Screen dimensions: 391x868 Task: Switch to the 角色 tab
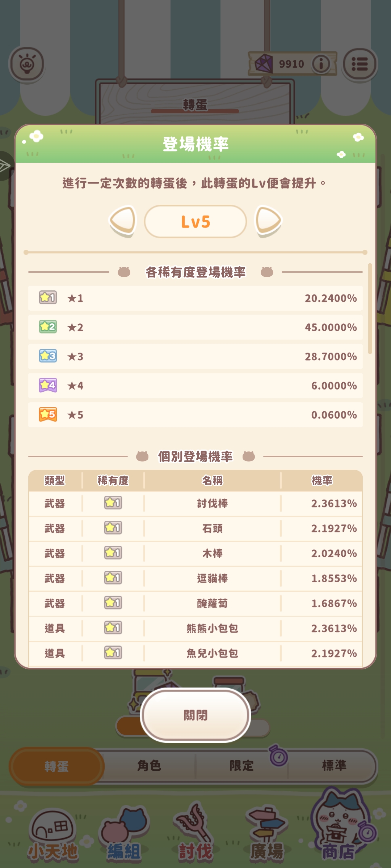tap(149, 766)
